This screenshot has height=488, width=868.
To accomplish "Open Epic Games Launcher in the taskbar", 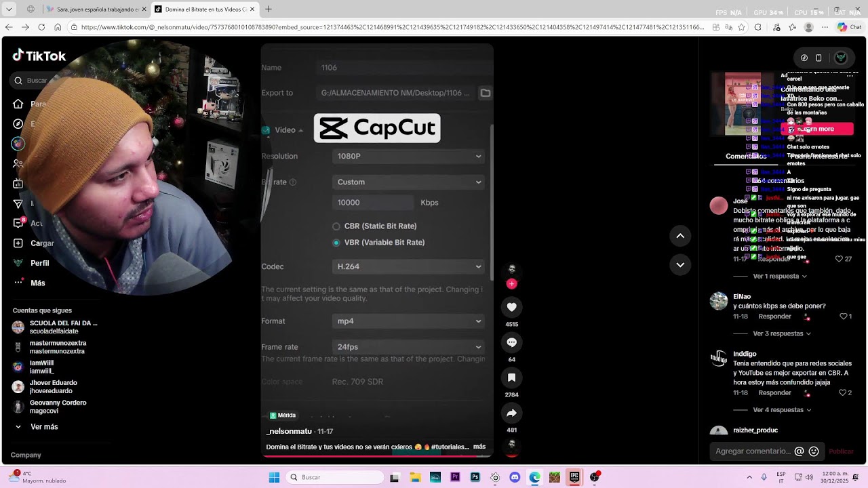I will [574, 477].
